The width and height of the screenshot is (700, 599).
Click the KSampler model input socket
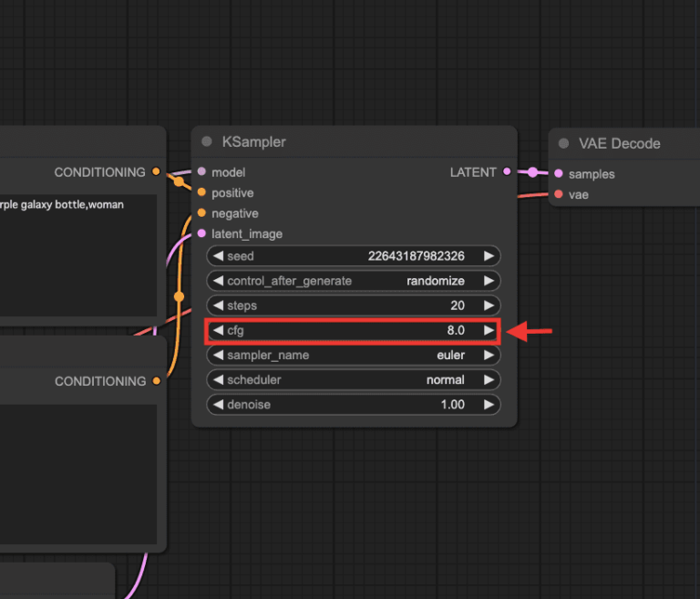(201, 171)
